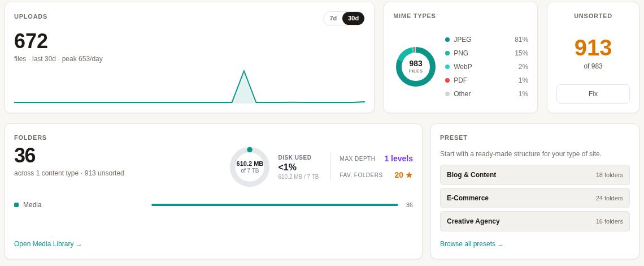
Task: Click 'files · last 30d · peak 653/day' text
Action: pos(58,59)
